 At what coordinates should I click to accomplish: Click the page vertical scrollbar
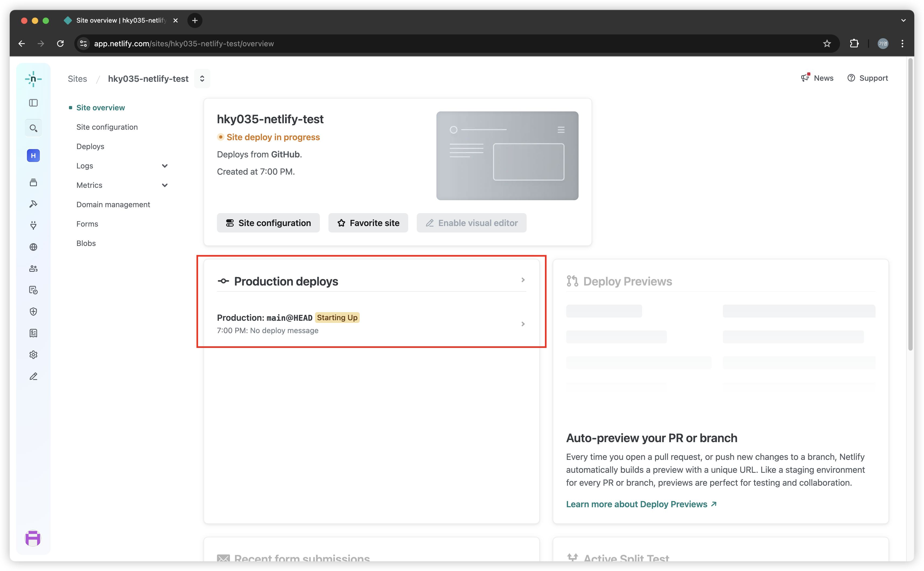[910, 204]
